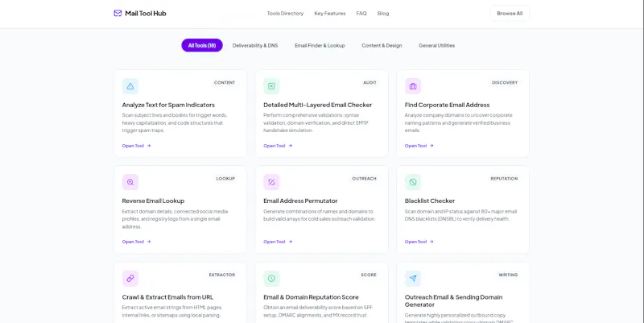This screenshot has height=323, width=644.
Task: Click the LOOKUP badge label
Action: [226, 179]
